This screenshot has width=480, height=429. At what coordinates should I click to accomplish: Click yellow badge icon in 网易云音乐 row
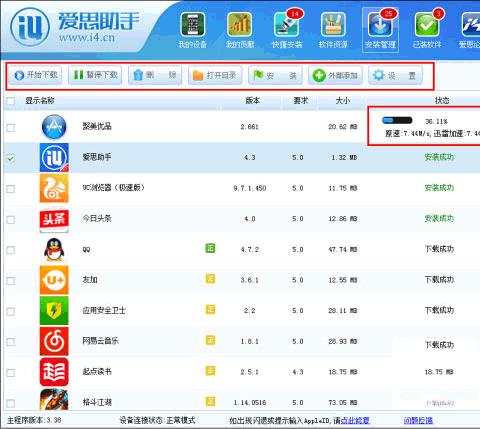point(210,340)
